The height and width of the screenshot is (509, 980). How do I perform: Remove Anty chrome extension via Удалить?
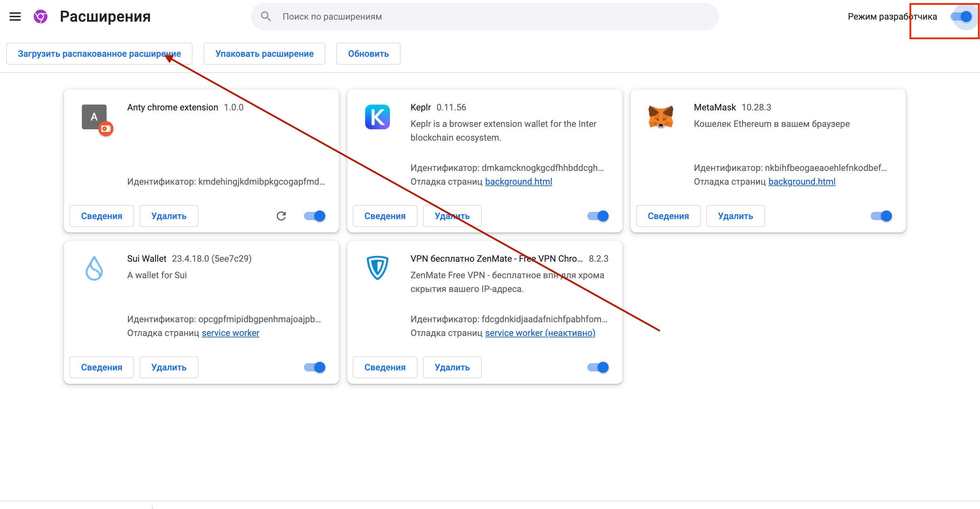pyautogui.click(x=169, y=216)
